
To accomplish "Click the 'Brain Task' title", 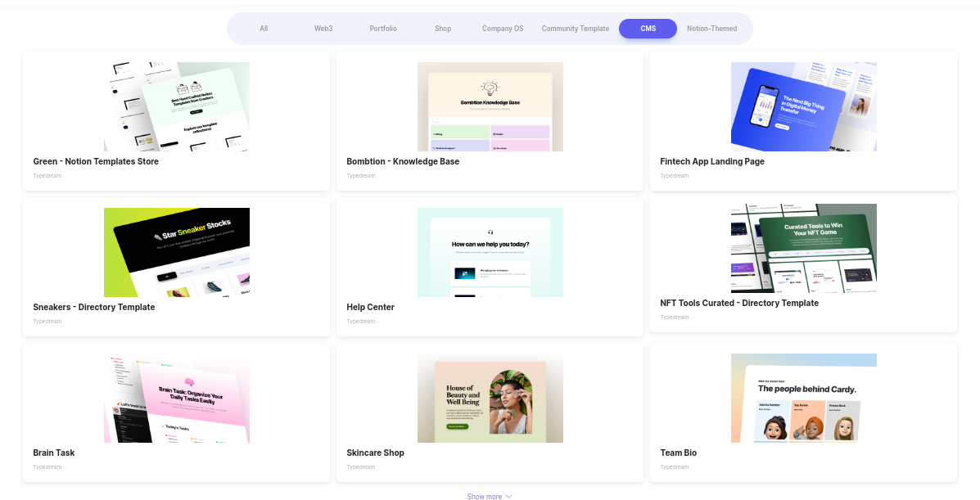I will point(54,453).
